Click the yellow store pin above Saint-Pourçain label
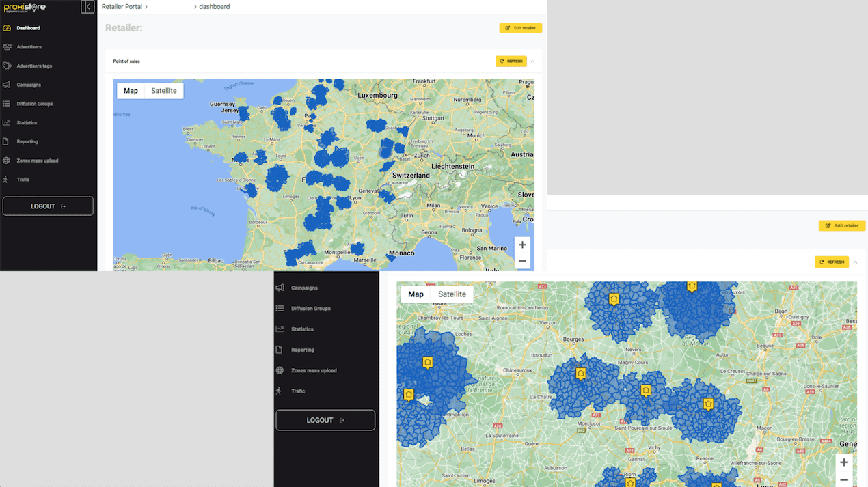Image resolution: width=868 pixels, height=487 pixels. pos(645,391)
